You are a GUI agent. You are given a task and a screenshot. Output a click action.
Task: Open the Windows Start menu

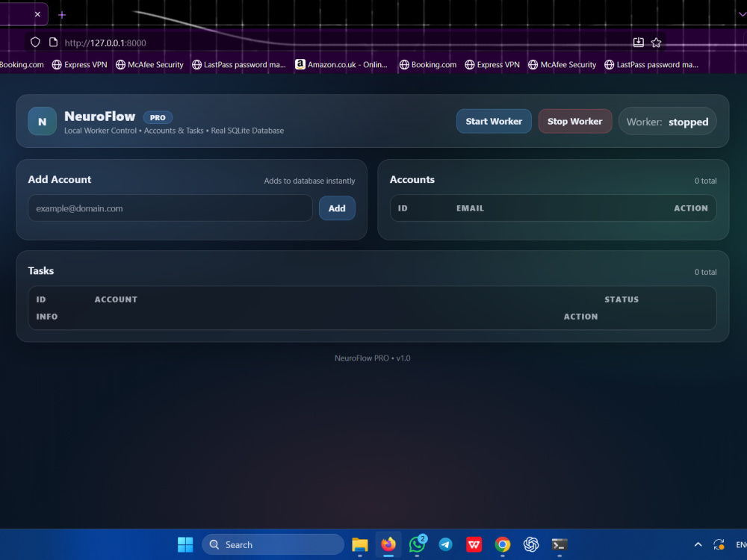click(185, 544)
